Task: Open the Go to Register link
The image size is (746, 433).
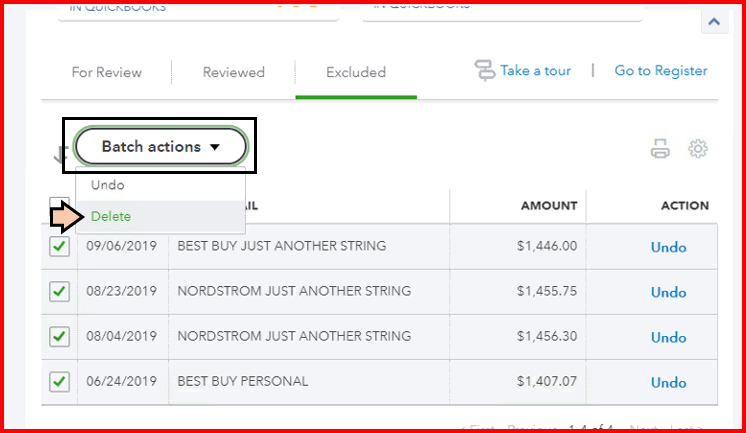Action: coord(661,71)
